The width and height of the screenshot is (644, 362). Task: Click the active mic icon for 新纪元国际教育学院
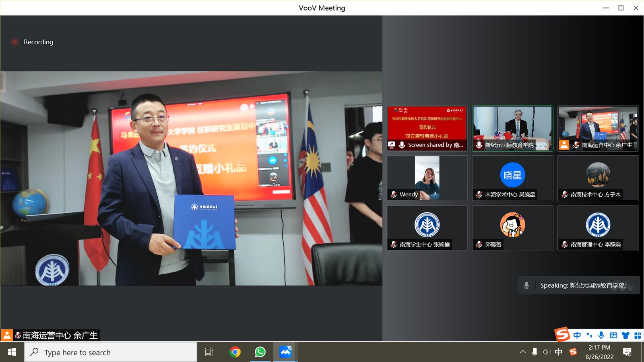[x=479, y=145]
